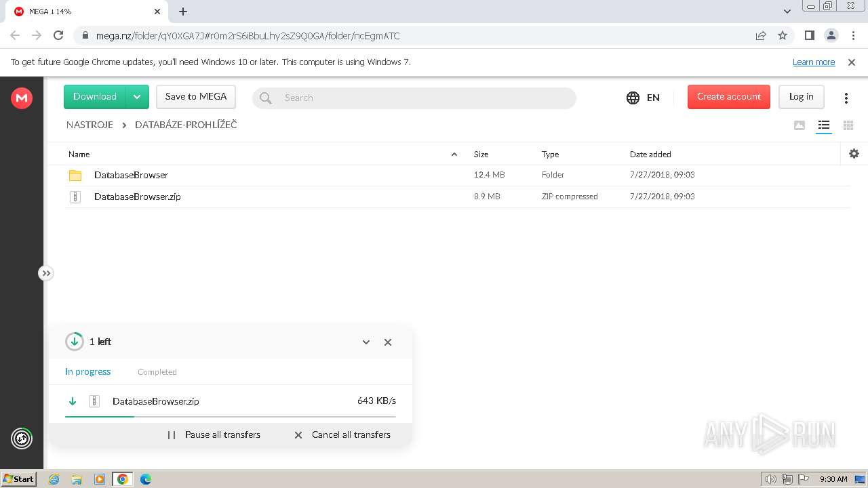Click the browser forward arrow

click(x=37, y=35)
